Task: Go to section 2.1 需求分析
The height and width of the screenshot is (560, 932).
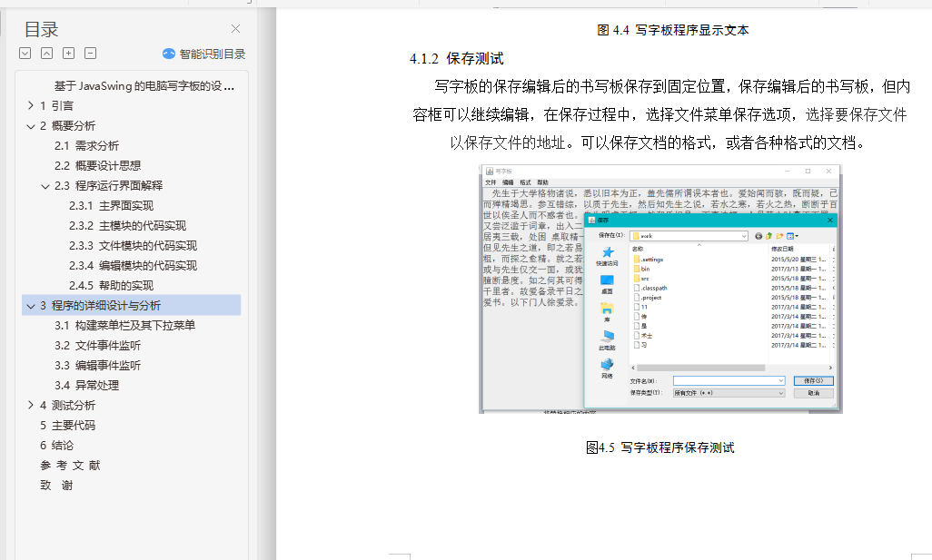Action: click(87, 145)
